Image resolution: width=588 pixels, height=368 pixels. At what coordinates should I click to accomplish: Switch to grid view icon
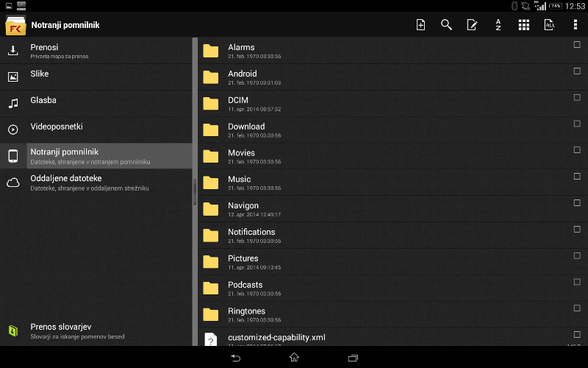[524, 25]
